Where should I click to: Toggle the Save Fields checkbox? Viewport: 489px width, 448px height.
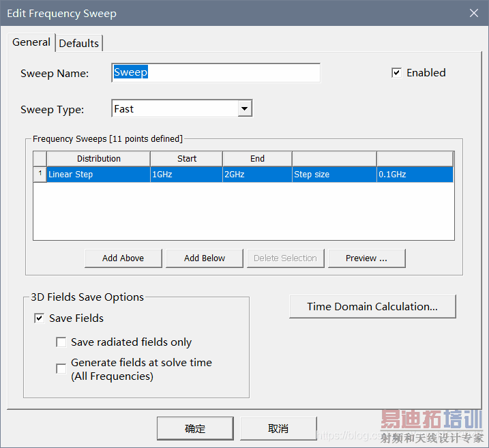point(40,318)
